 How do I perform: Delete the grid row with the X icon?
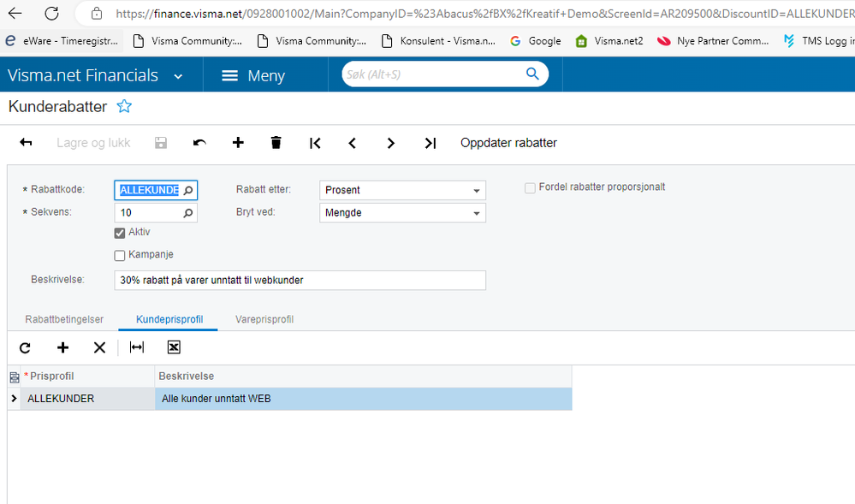point(99,347)
